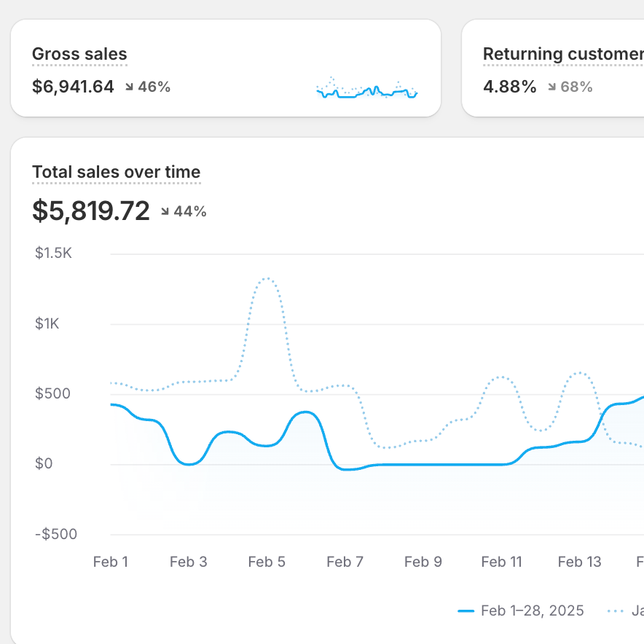Click the down arrow icon beside 44%
Viewport: 644px width, 644px height.
[165, 211]
